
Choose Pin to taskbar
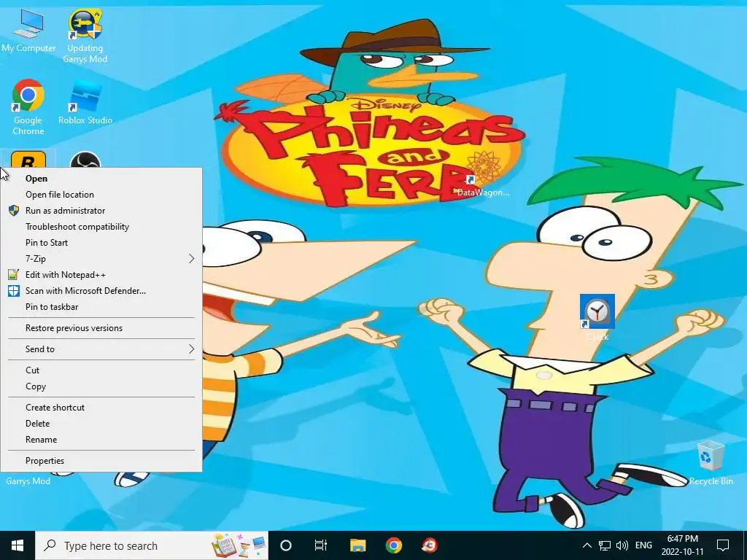[x=101, y=307]
